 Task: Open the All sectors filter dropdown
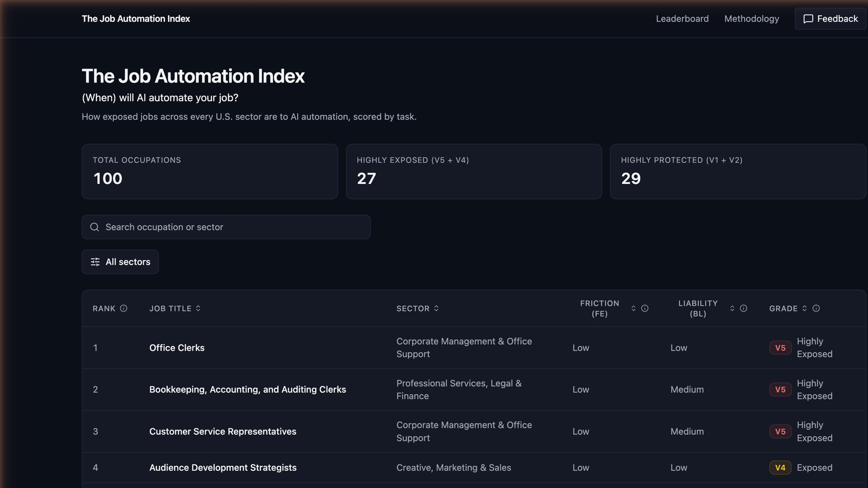(120, 262)
